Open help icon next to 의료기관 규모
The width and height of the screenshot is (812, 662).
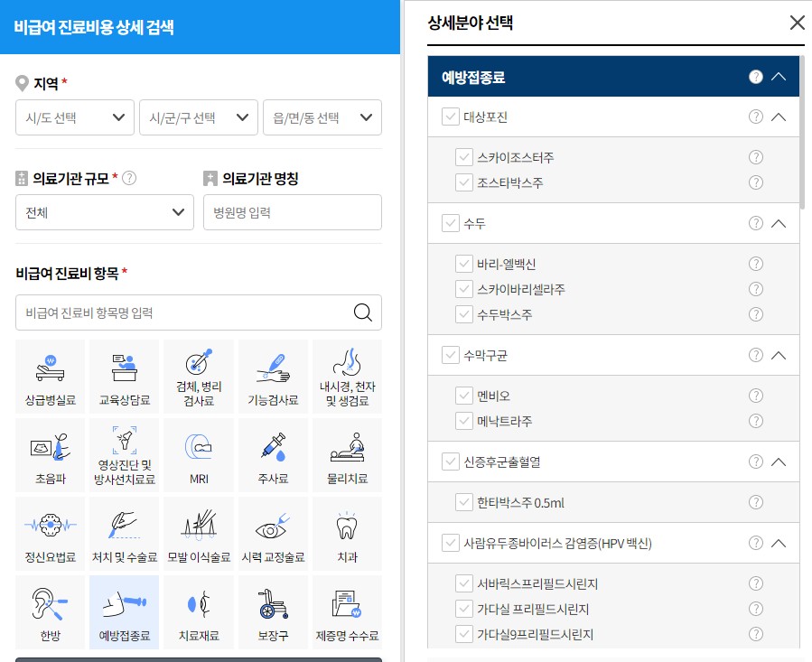point(129,178)
